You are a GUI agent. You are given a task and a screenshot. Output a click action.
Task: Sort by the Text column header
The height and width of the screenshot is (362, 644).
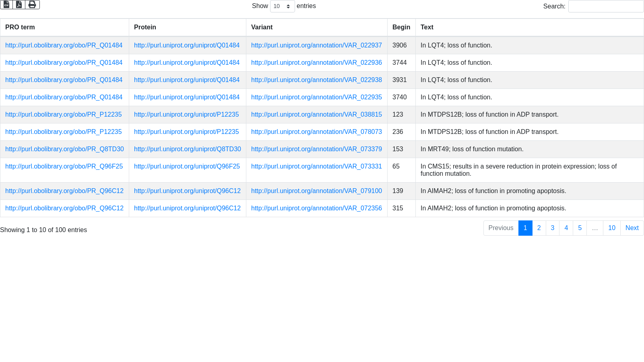(x=427, y=27)
